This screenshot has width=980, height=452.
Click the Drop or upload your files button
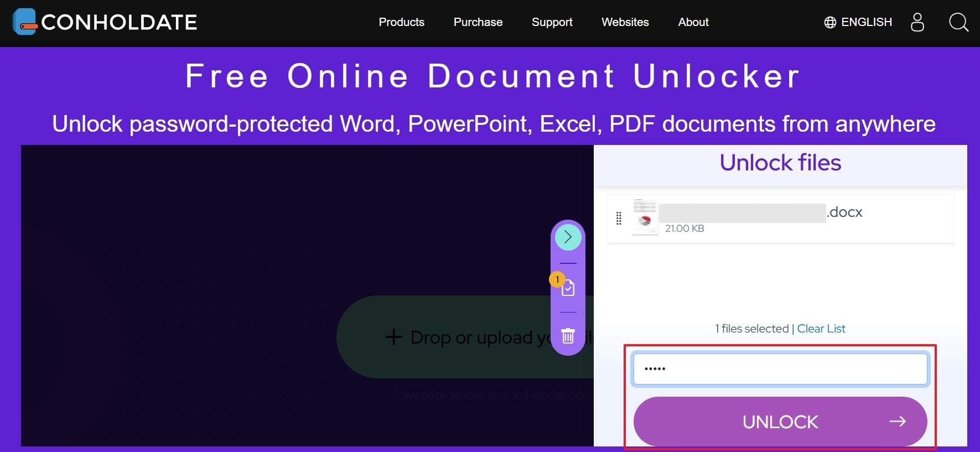pyautogui.click(x=465, y=337)
